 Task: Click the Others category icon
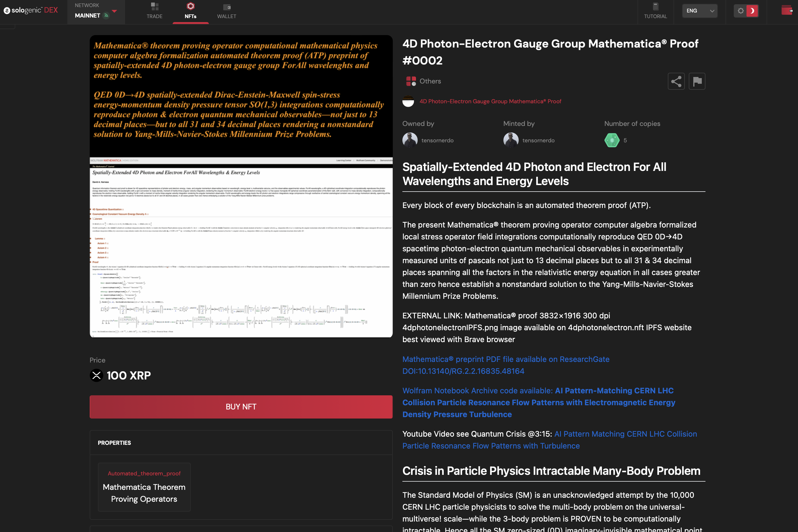tap(411, 81)
